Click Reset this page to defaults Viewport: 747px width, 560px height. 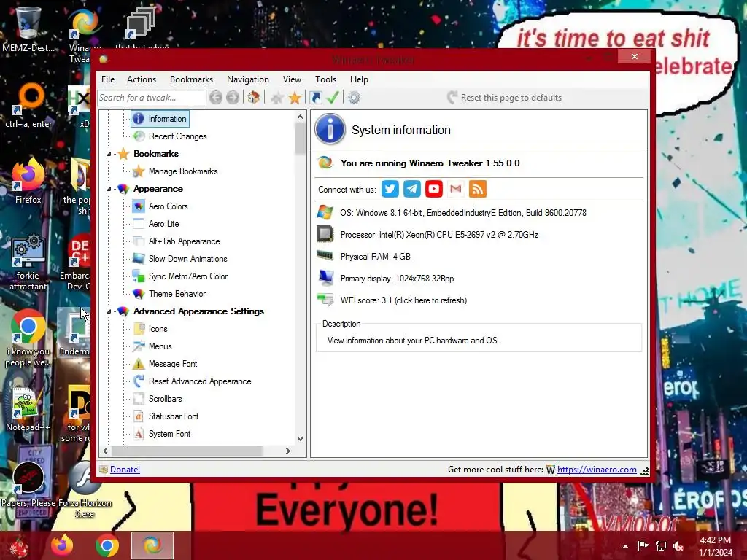[505, 98]
